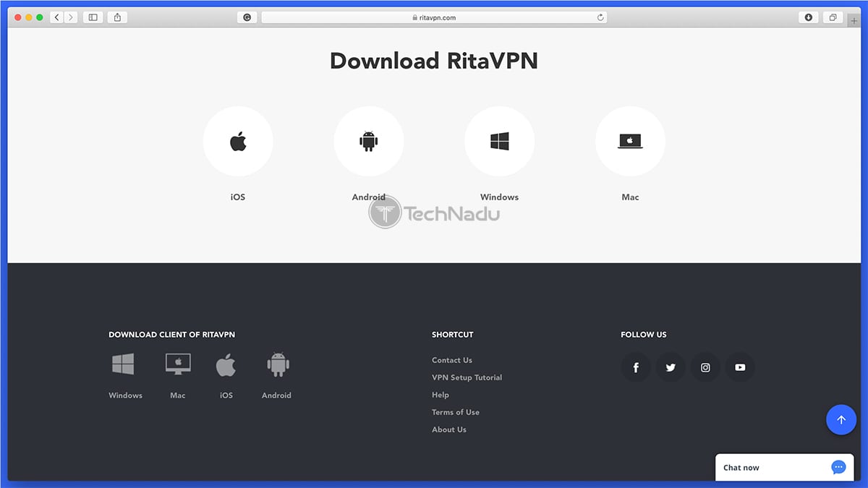Click the iOS label under Download RitaVPN
868x488 pixels.
click(x=238, y=197)
